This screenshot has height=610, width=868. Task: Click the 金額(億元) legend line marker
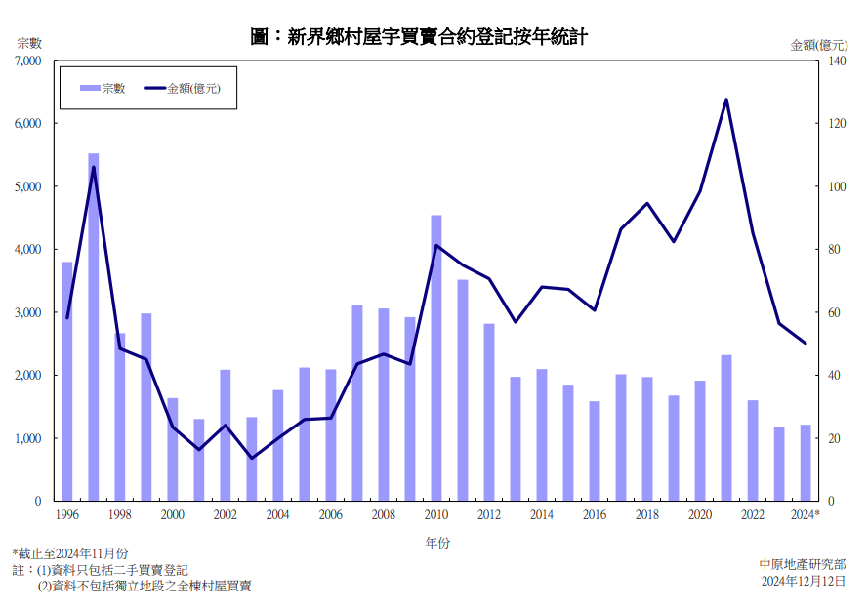tap(154, 88)
